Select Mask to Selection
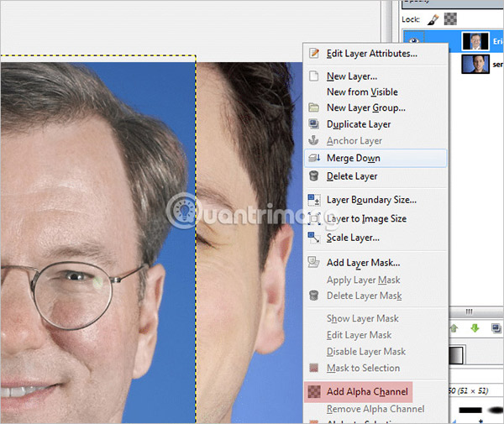 point(375,368)
